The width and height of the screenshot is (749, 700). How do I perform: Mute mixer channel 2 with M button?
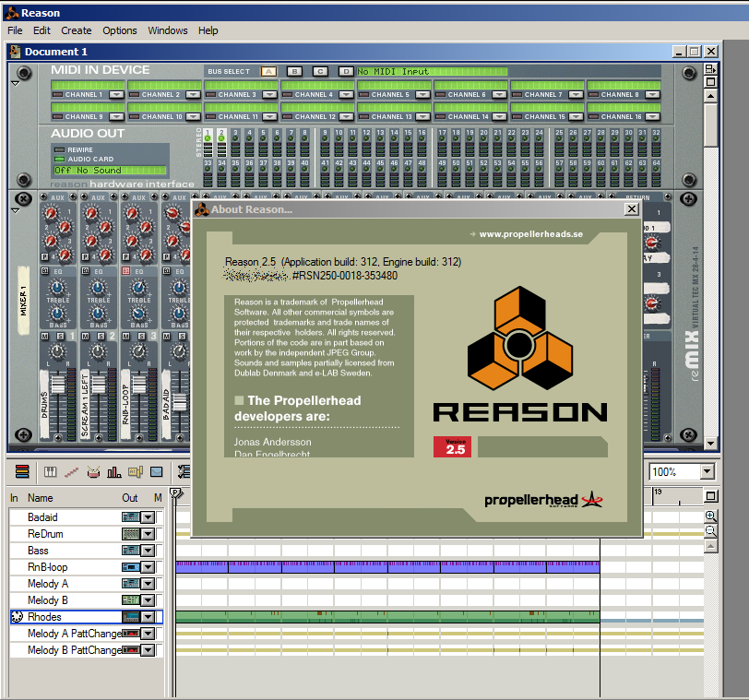[85, 336]
